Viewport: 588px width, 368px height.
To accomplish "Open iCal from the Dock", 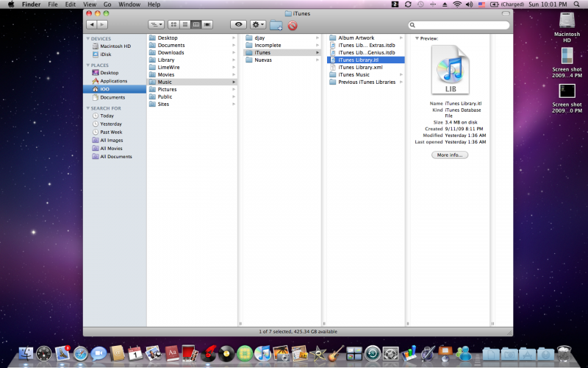I will pos(135,354).
